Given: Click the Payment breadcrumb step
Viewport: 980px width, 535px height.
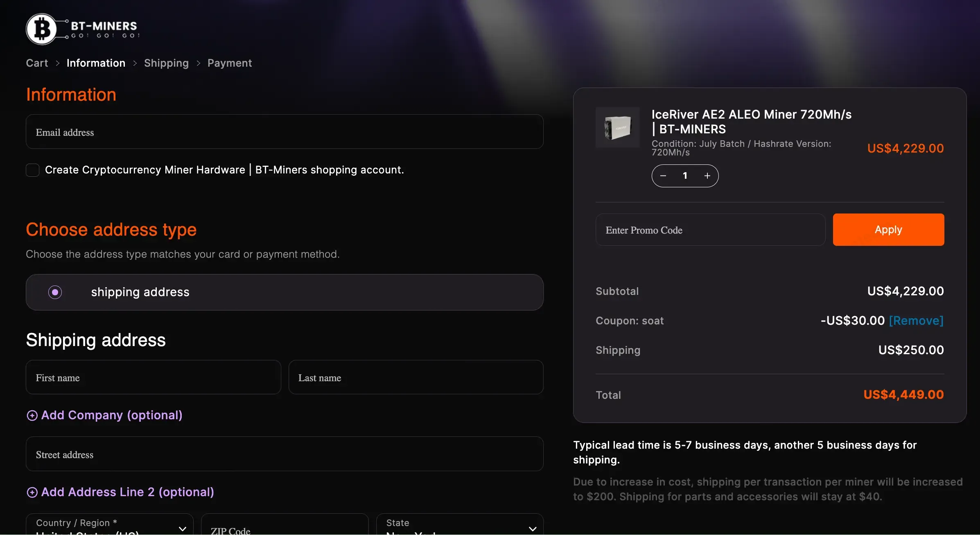Looking at the screenshot, I should [x=229, y=63].
